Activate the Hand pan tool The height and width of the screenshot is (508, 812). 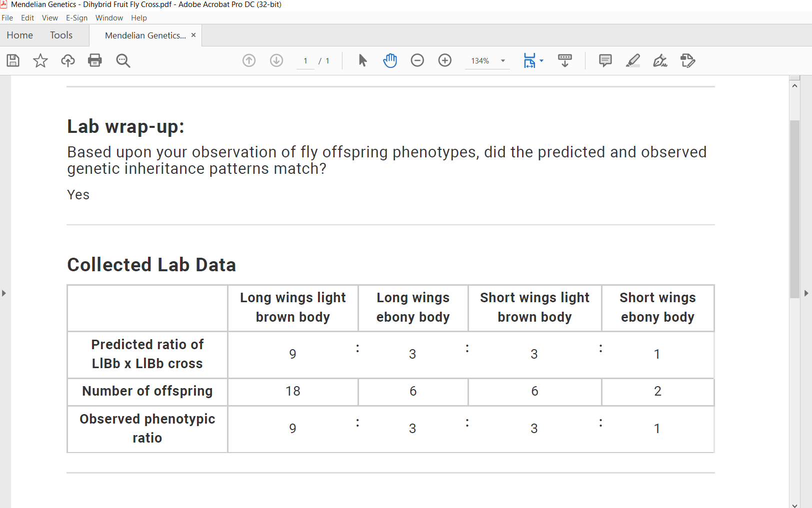coord(390,61)
